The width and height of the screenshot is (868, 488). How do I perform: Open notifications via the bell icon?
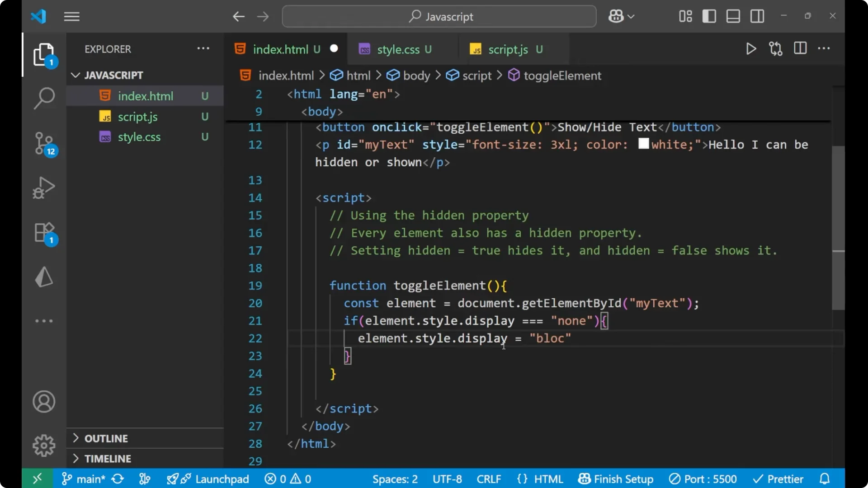(825, 479)
